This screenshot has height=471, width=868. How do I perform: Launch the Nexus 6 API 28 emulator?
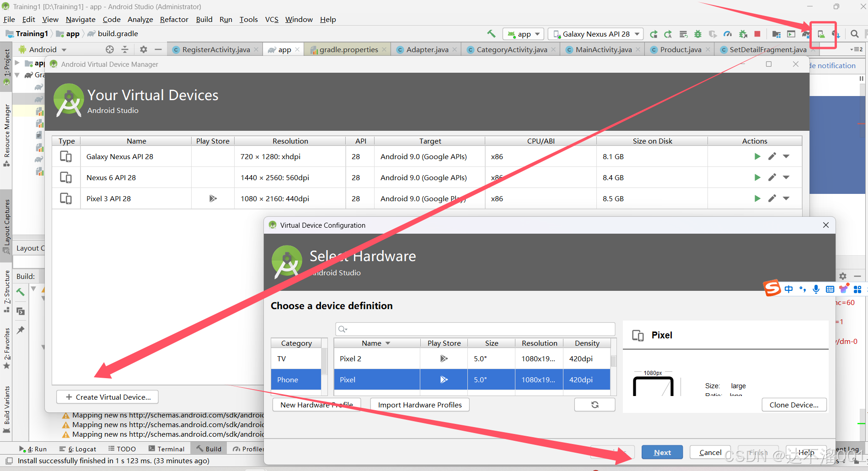757,177
